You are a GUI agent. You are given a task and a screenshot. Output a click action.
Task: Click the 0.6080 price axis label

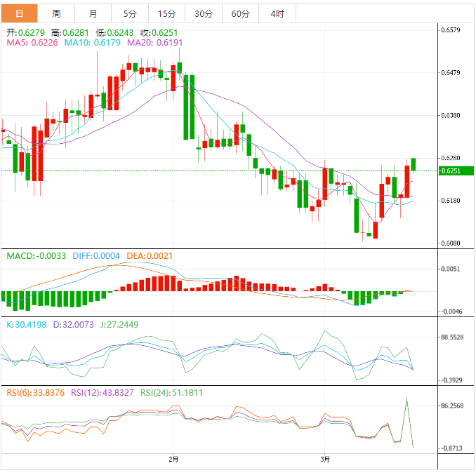click(x=451, y=243)
